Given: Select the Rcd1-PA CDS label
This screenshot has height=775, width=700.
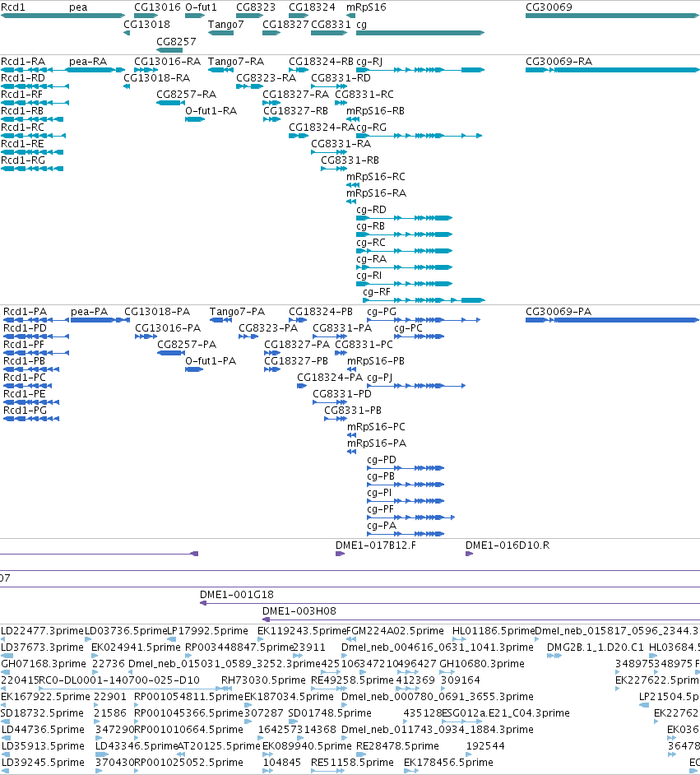Looking at the screenshot, I should pos(25,312).
